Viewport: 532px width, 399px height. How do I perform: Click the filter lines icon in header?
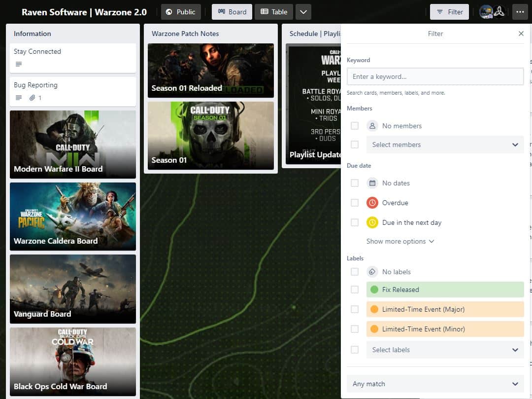pos(440,12)
